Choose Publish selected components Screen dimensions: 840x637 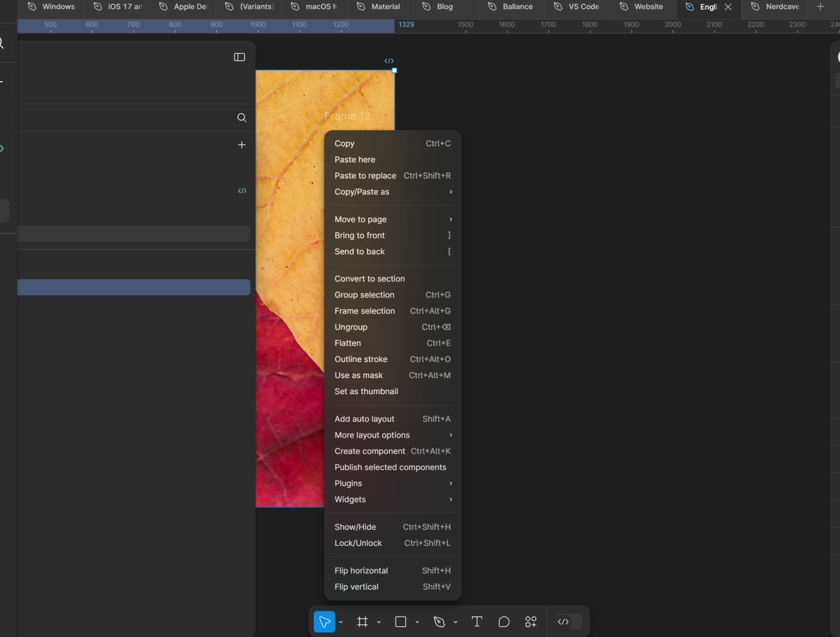[392, 467]
